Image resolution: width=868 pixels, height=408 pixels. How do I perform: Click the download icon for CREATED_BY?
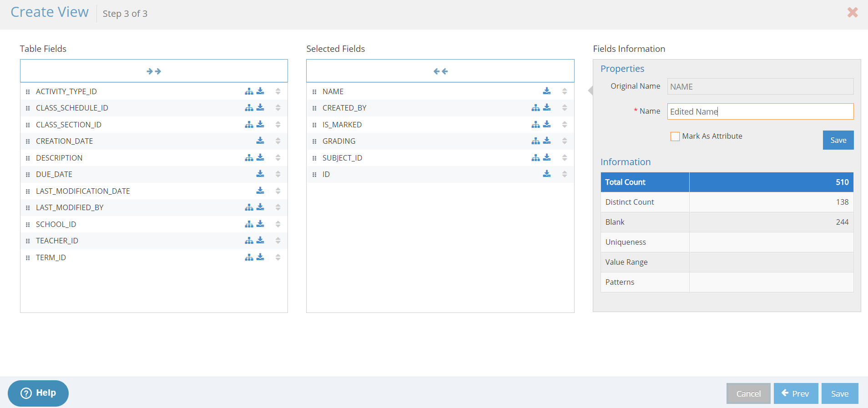547,108
